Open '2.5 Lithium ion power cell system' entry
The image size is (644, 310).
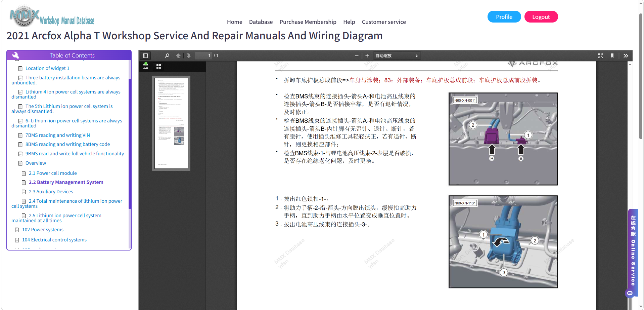pyautogui.click(x=56, y=218)
